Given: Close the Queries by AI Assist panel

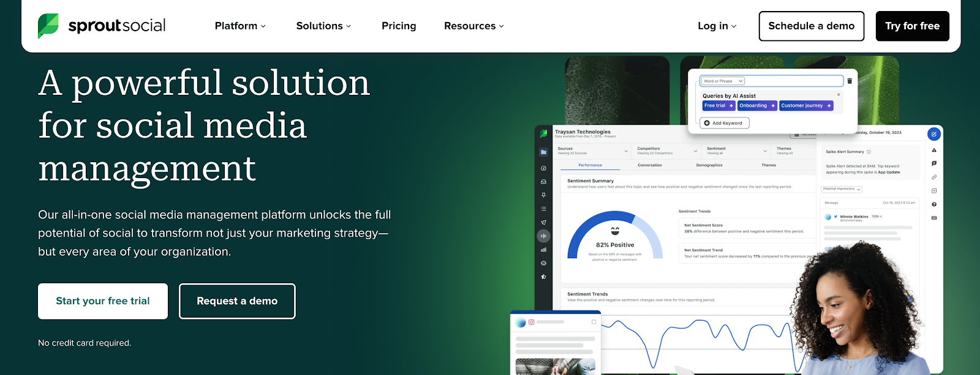Looking at the screenshot, I should click(x=839, y=95).
